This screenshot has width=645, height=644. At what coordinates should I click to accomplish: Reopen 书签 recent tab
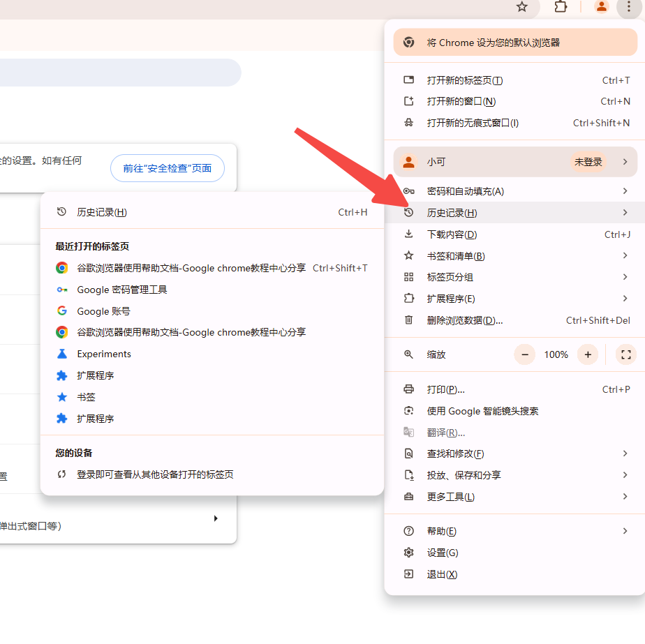[x=212, y=397]
